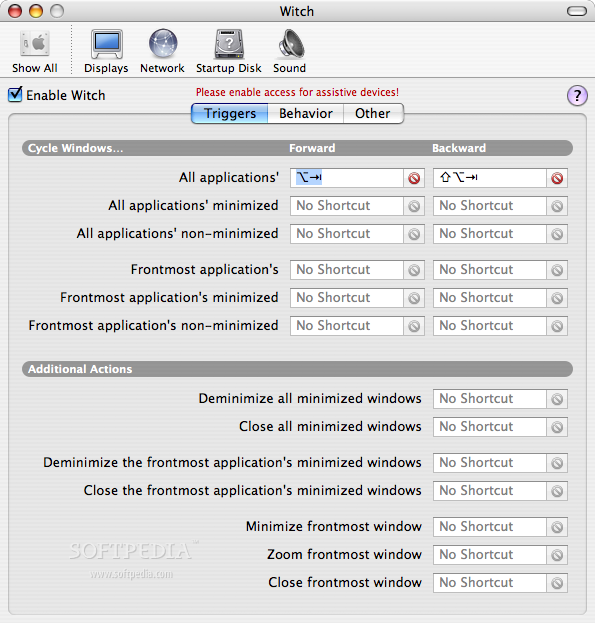Select the Triggers tab
The height and width of the screenshot is (623, 595).
tap(230, 114)
